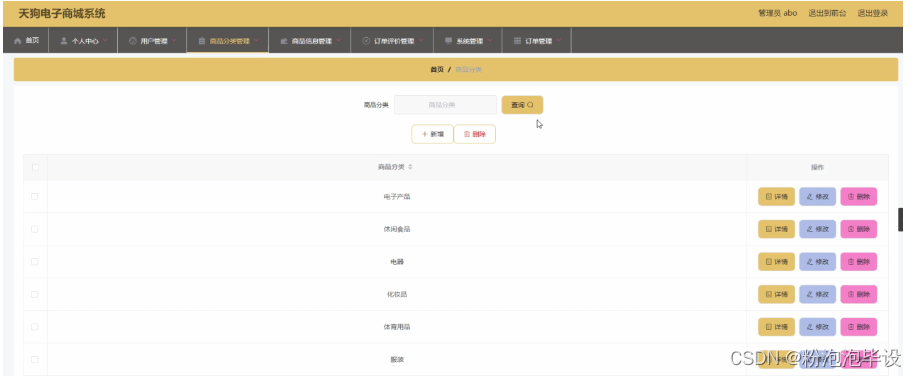Click the 天狗电子商城系统 site title

pos(62,13)
